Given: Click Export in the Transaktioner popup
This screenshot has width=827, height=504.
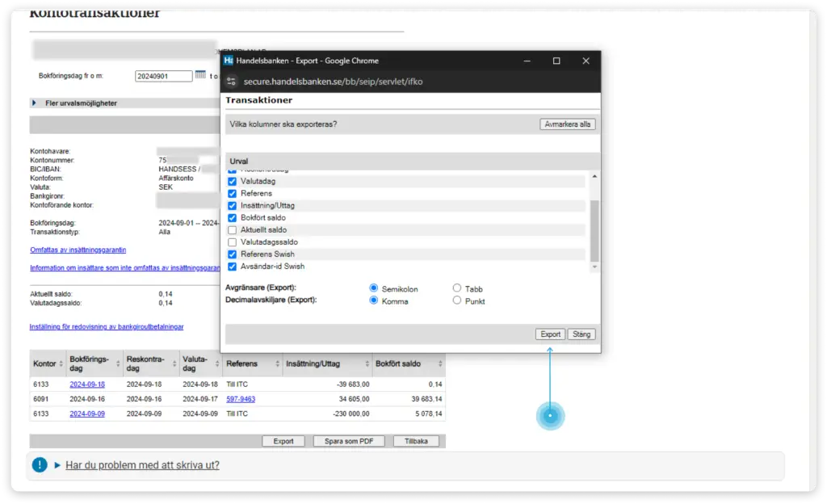Looking at the screenshot, I should click(550, 334).
